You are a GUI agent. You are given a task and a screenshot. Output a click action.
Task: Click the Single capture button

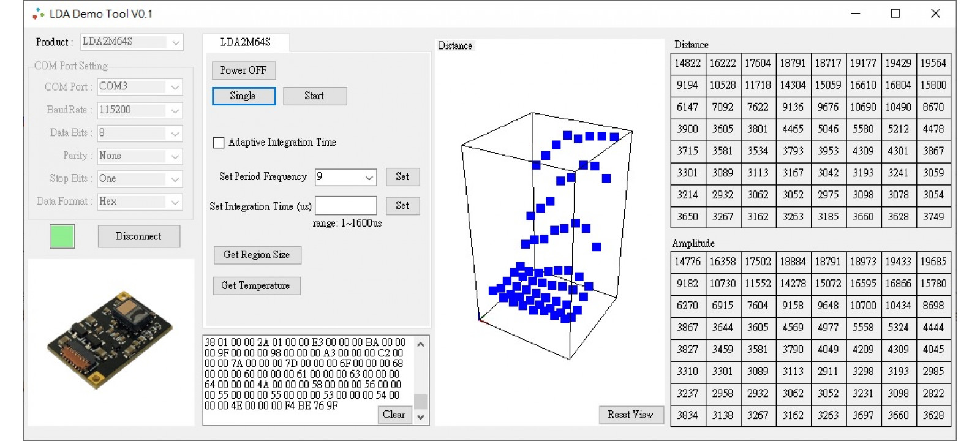243,96
